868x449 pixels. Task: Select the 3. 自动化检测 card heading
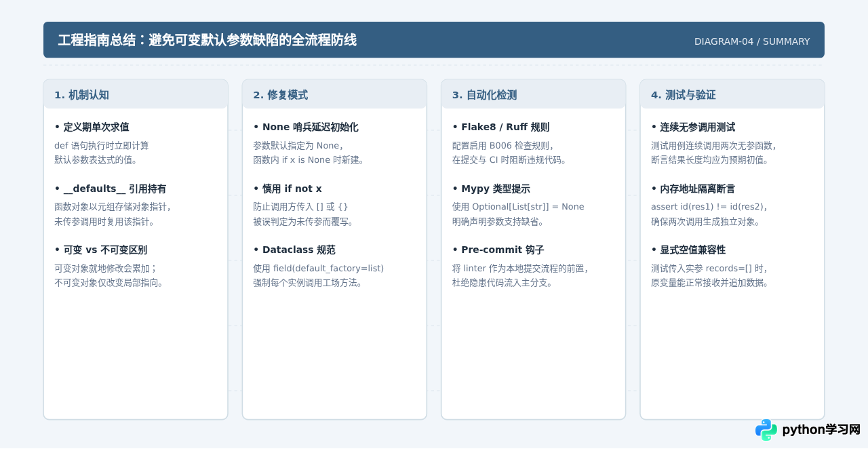484,95
